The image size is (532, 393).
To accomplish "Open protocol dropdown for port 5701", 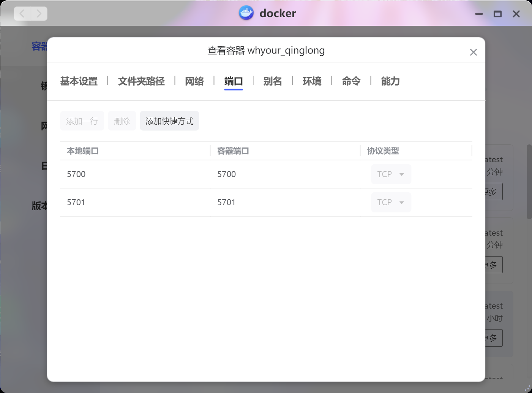I will coord(391,202).
